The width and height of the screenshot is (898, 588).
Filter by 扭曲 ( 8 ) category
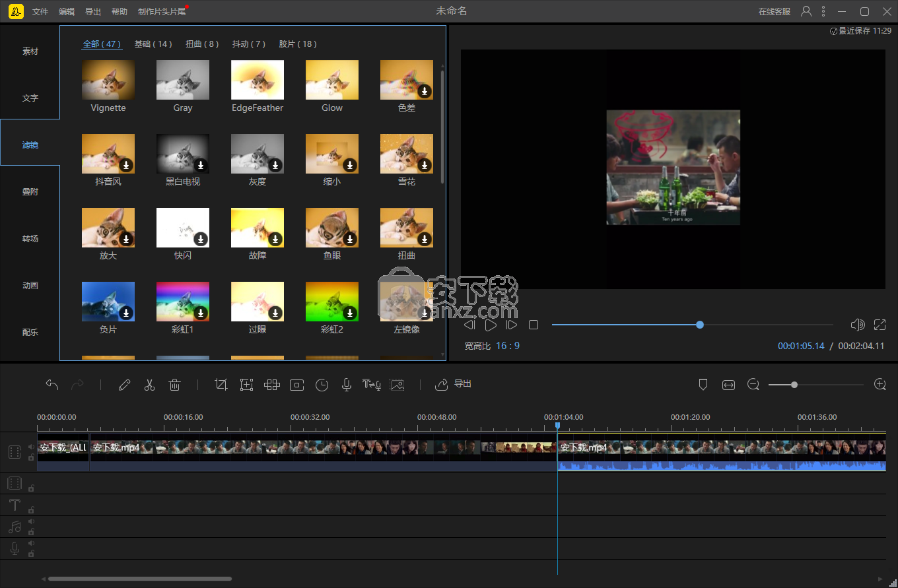[202, 44]
